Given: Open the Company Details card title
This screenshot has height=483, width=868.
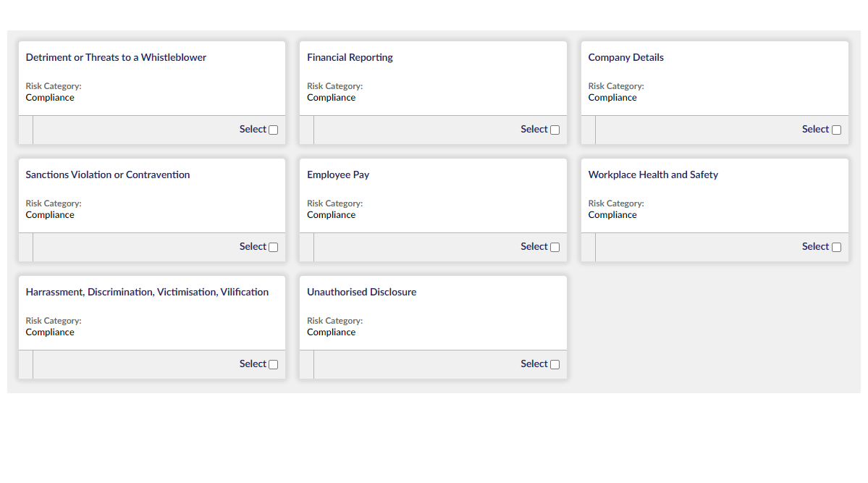Looking at the screenshot, I should coord(625,57).
